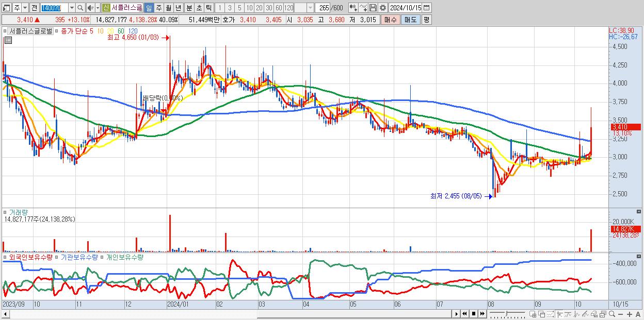Toggle the 전 button near stock code

coord(34,8)
